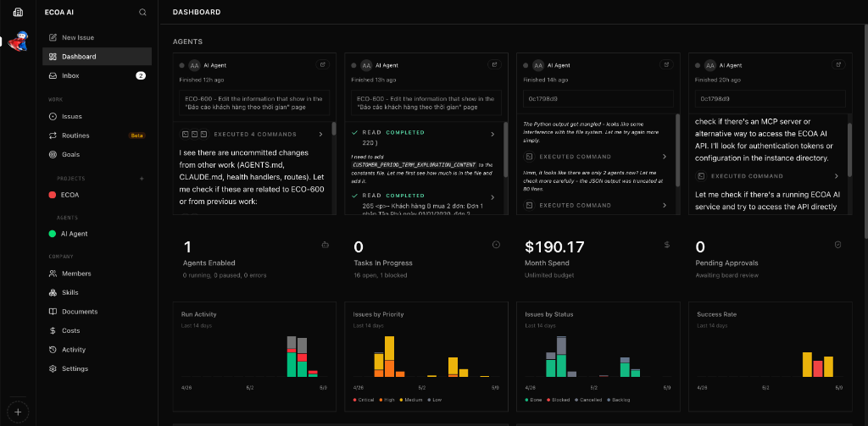Click the 'Unlimited budget' text

tap(549, 275)
